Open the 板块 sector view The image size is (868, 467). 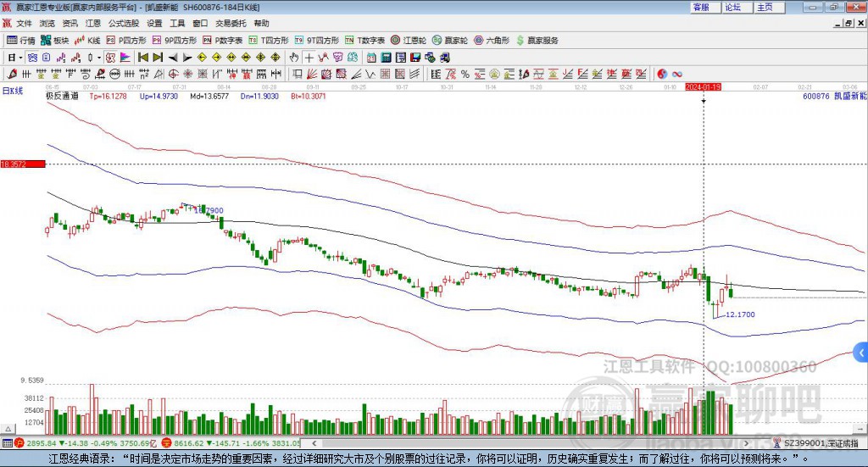[x=55, y=41]
